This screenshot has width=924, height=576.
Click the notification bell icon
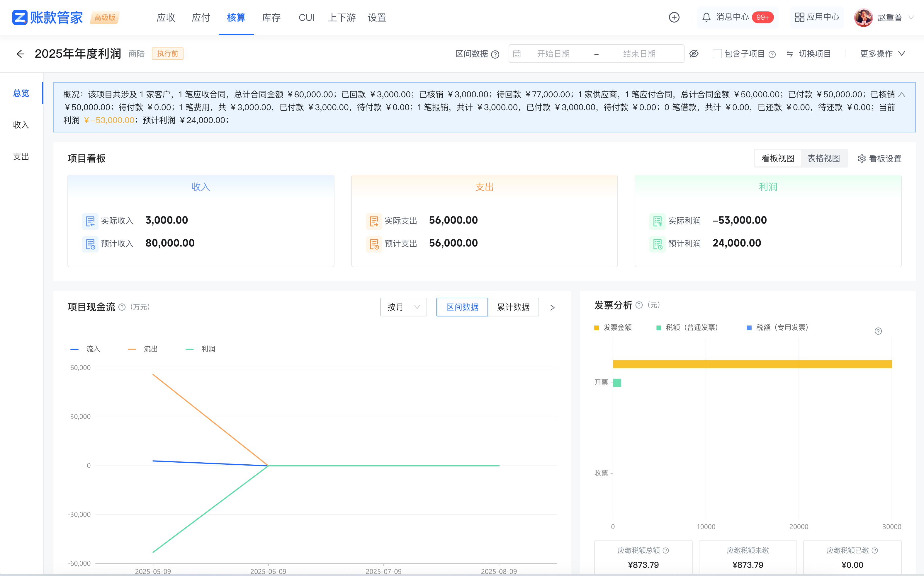pos(706,18)
